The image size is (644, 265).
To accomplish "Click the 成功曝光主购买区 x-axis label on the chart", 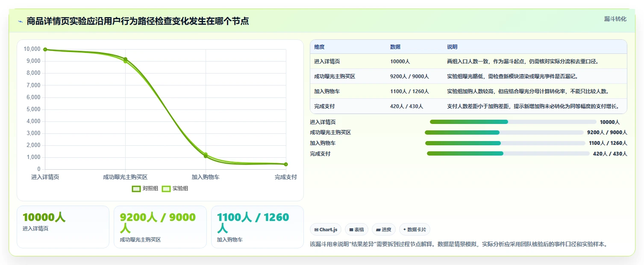I will (125, 177).
